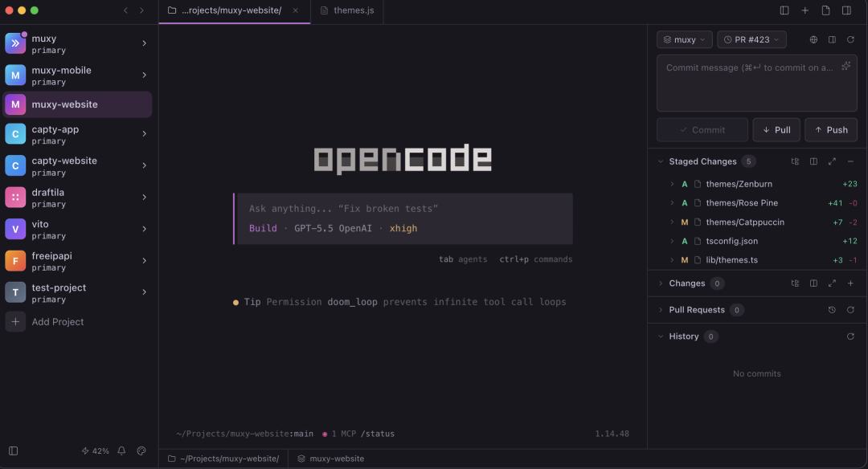The image size is (868, 469).
Task: Select themes/Rose Pine staged file
Action: 757,203
